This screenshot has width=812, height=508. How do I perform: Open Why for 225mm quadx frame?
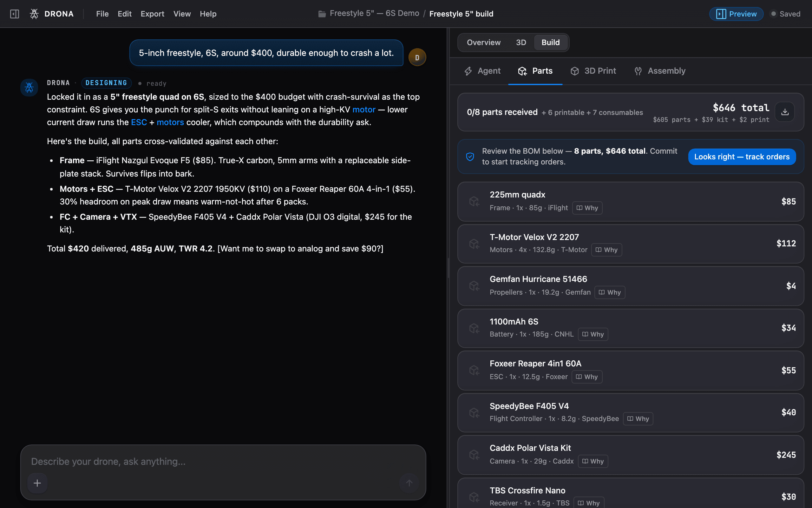click(587, 208)
